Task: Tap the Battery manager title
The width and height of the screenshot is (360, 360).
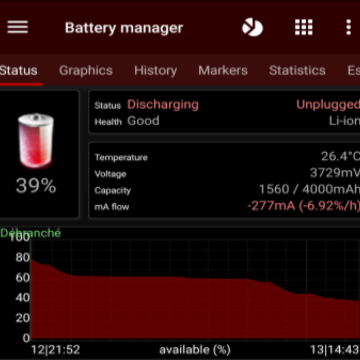Action: point(124,28)
